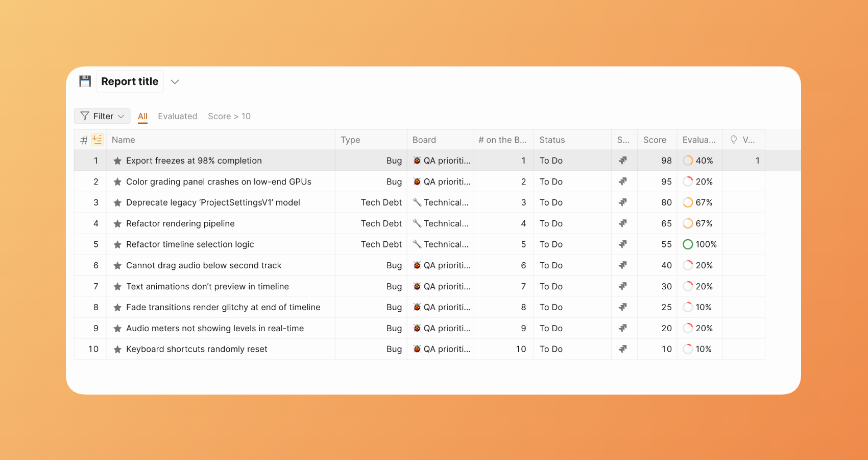Click star icon for Export freezes row
This screenshot has height=460, width=868.
(x=117, y=161)
